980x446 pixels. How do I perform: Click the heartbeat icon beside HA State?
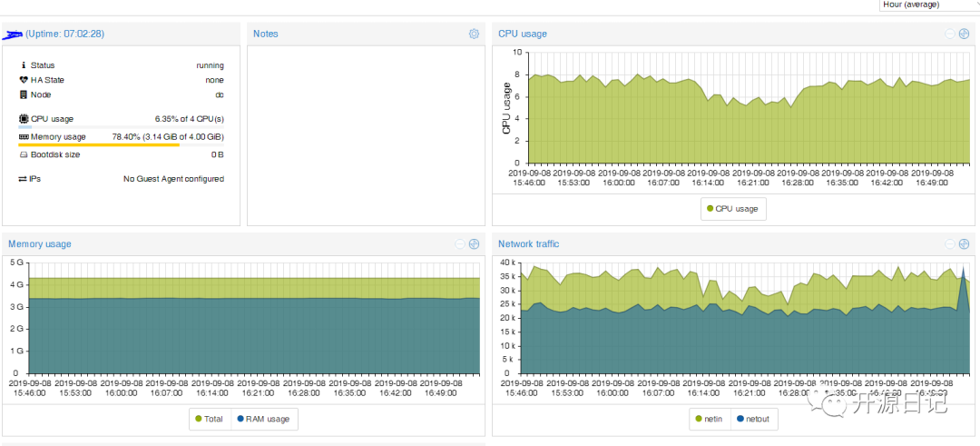(24, 80)
